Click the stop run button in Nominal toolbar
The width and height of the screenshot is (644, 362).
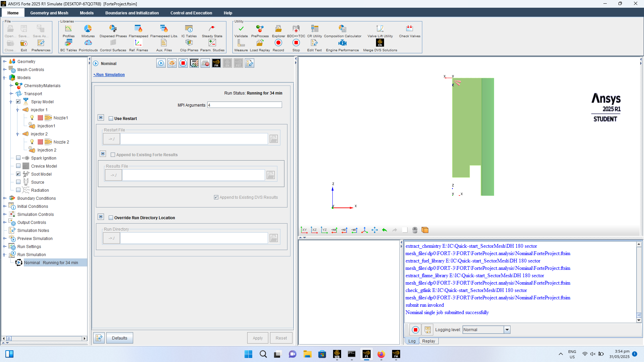[x=183, y=63]
